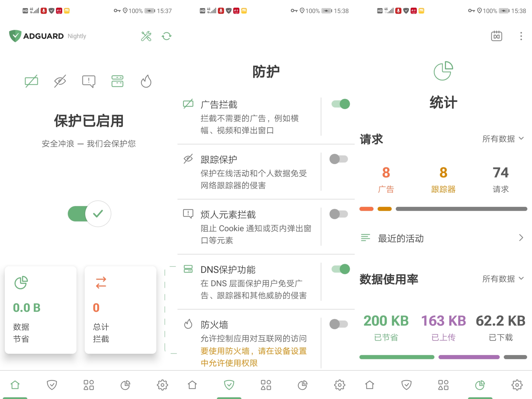532x399 pixels.
Task: Open the 总计拦截 blocked total card
Action: tap(120, 310)
